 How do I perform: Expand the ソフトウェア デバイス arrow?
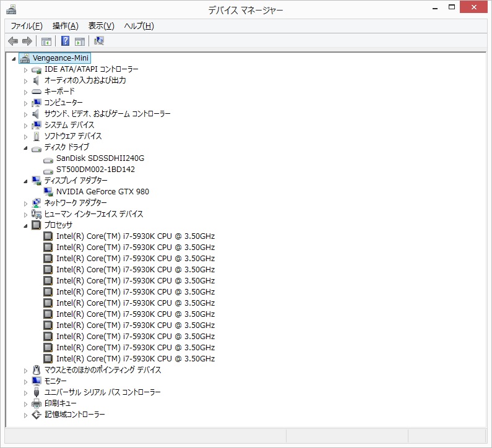pos(26,137)
